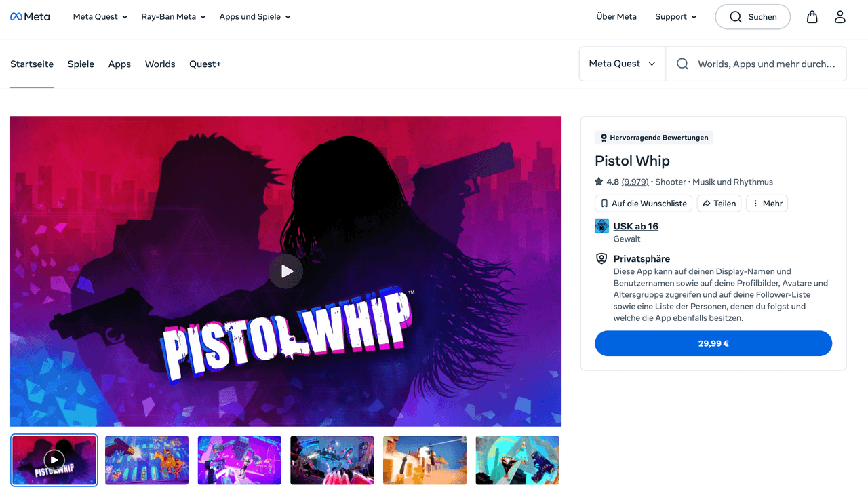Switch to the Spiele tab
Image resolution: width=868 pixels, height=502 pixels.
click(81, 64)
